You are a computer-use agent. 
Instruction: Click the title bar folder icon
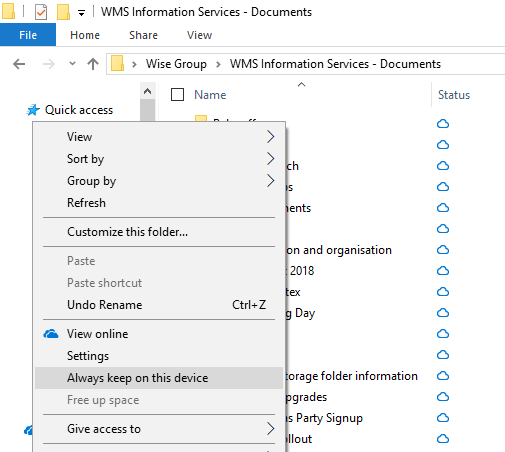(8, 11)
